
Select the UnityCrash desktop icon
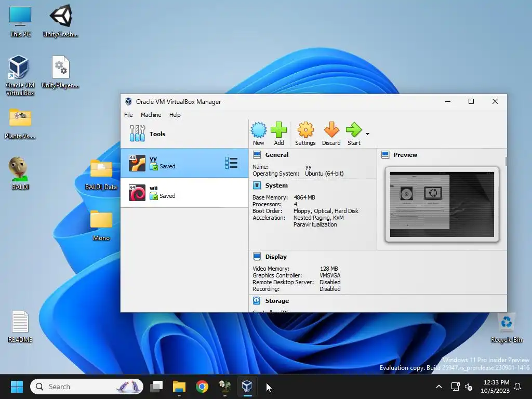coord(60,21)
